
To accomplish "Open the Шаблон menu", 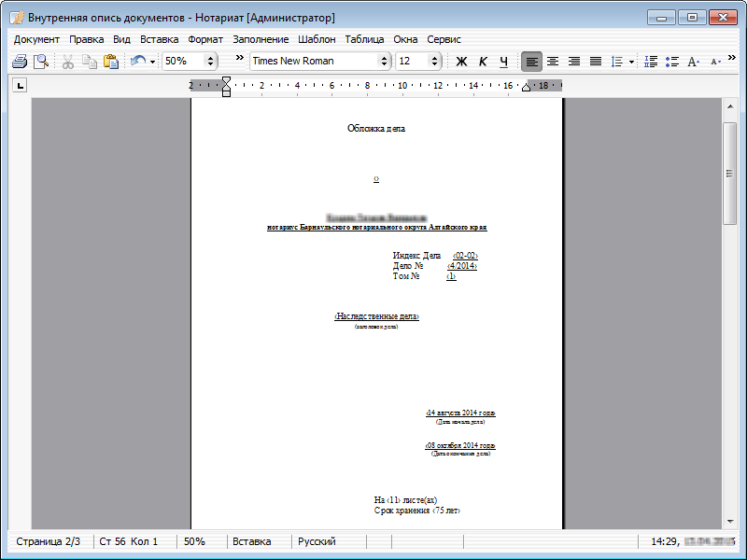I will (x=317, y=39).
